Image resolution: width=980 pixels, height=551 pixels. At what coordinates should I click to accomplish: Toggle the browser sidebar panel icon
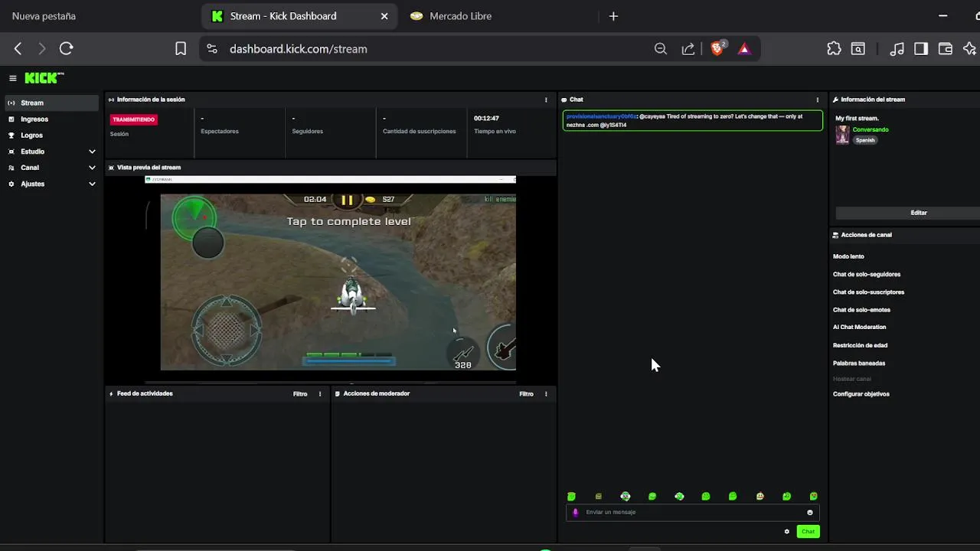(x=921, y=49)
